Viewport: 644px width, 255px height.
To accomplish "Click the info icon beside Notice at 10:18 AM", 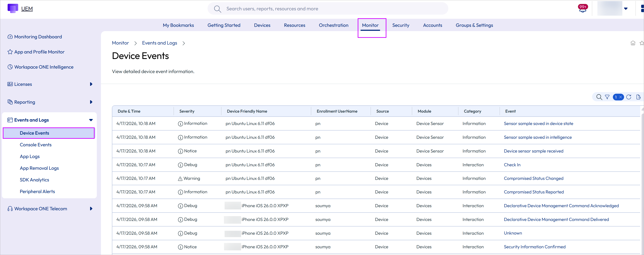I will [x=180, y=151].
